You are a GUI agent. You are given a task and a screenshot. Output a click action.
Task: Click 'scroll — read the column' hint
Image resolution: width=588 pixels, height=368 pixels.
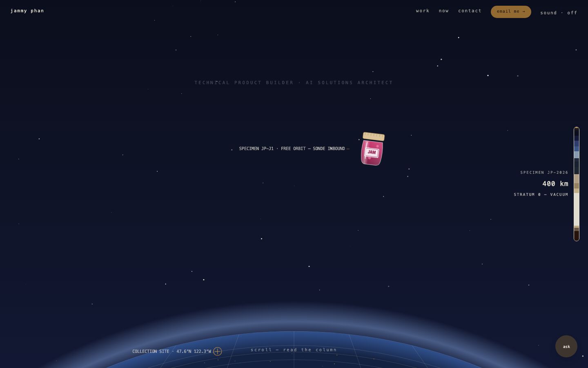click(294, 350)
